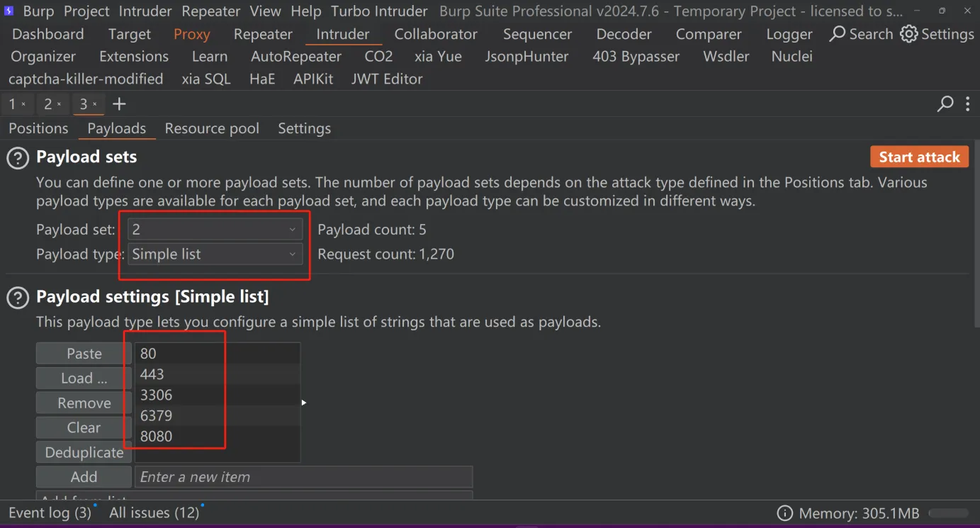980x528 pixels.
Task: Select payload 3306 in the list
Action: [218, 395]
